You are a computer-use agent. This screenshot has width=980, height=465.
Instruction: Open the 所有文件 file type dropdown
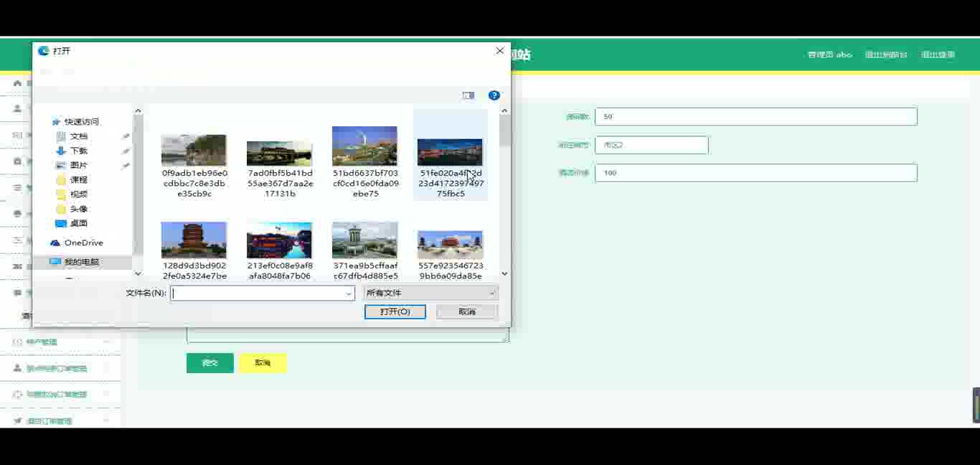(x=431, y=293)
